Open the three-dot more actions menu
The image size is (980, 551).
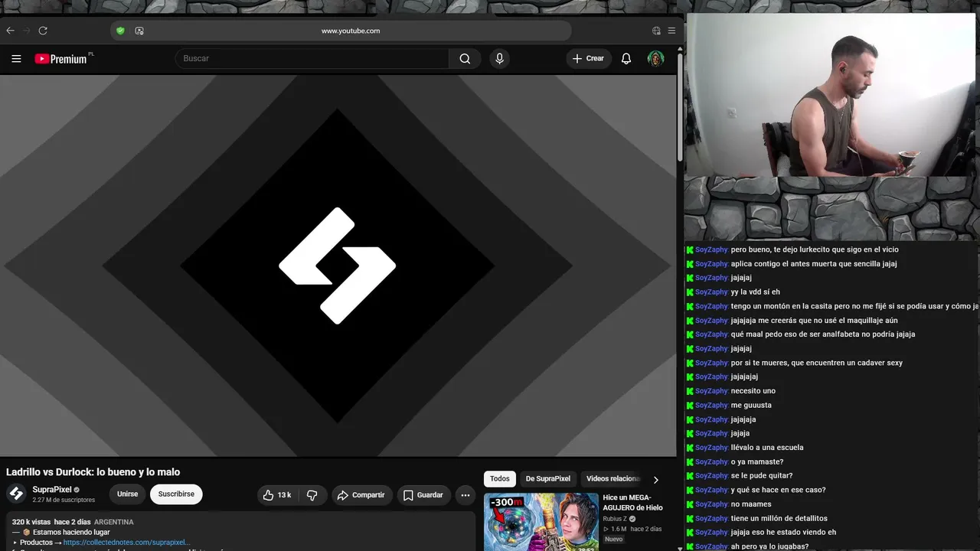[465, 495]
